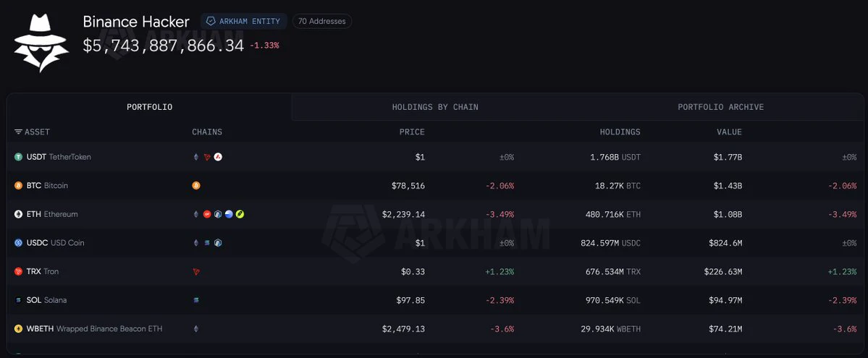Click Bitcoin chain icon in BTC row
The width and height of the screenshot is (868, 358).
click(196, 186)
